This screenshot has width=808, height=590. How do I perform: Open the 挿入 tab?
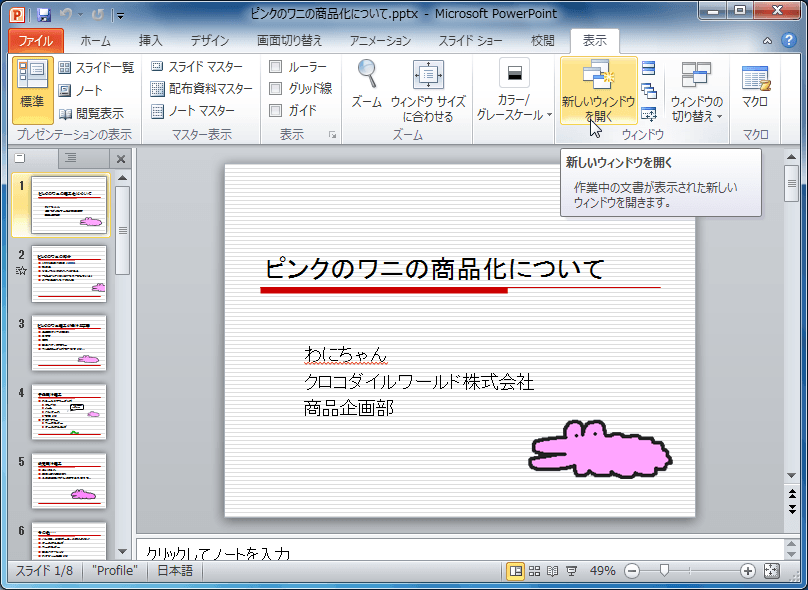[x=150, y=41]
